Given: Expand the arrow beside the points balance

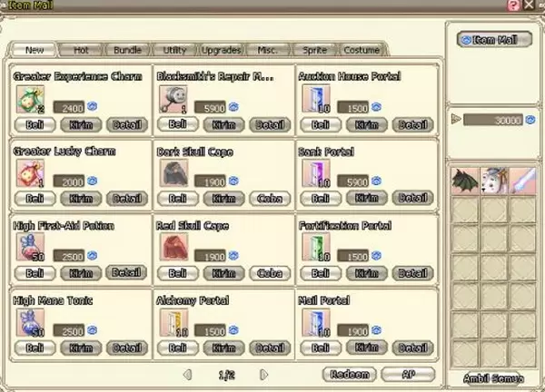Looking at the screenshot, I should pyautogui.click(x=456, y=120).
